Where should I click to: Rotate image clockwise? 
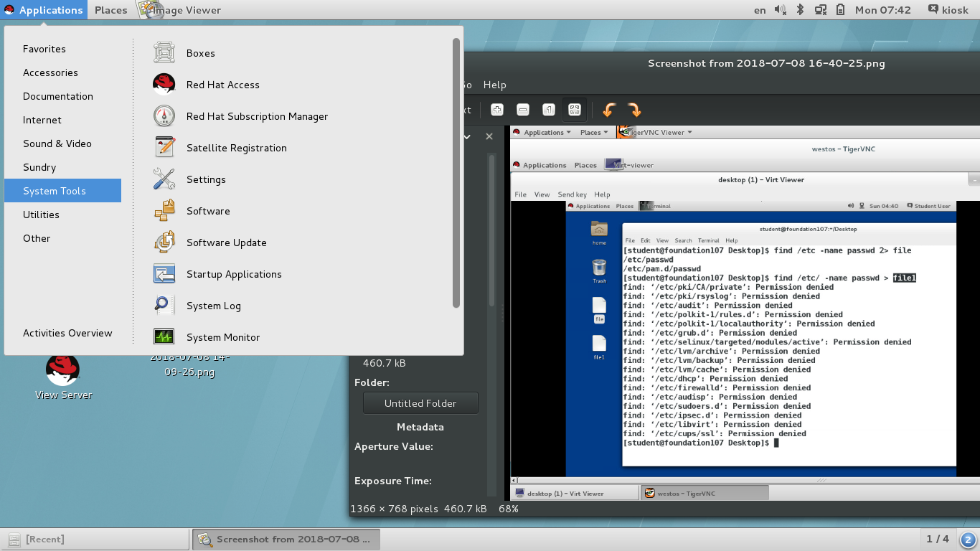pyautogui.click(x=634, y=110)
